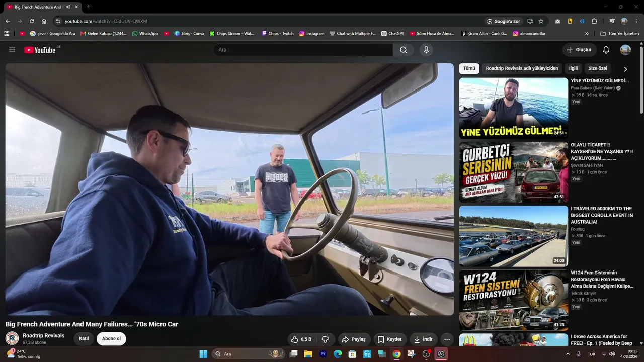Image resolution: width=644 pixels, height=362 pixels.
Task: Open the W124 Fren Sistemi Restorasyonu thumbnail
Action: (514, 300)
